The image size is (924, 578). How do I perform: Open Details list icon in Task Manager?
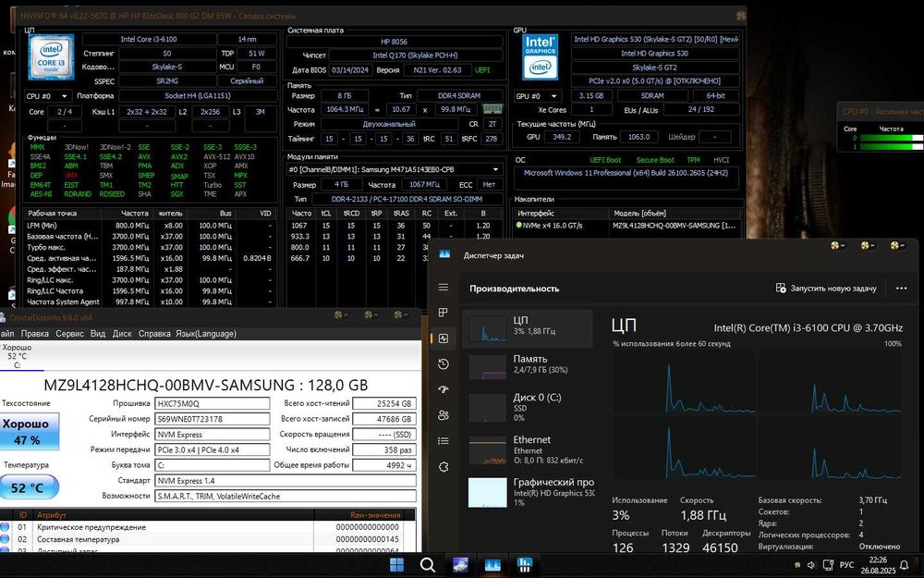tap(444, 440)
